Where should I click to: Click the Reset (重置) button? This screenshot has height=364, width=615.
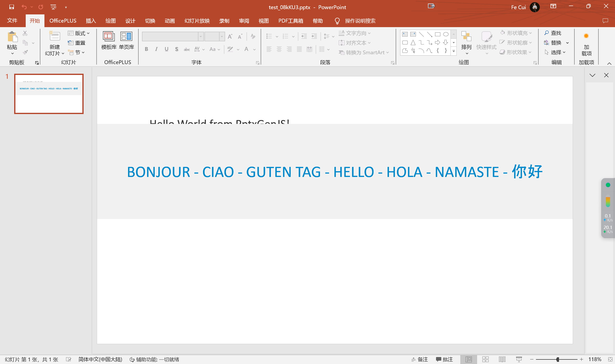77,43
